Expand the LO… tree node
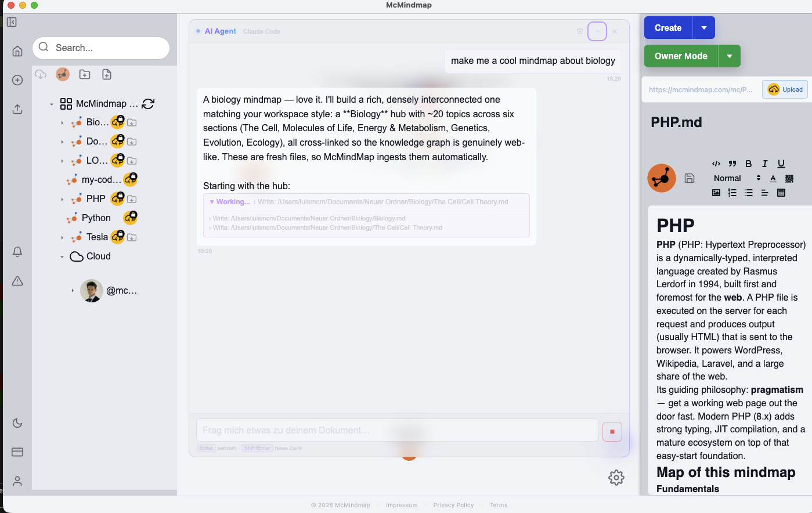The width and height of the screenshot is (812, 513). coord(62,161)
